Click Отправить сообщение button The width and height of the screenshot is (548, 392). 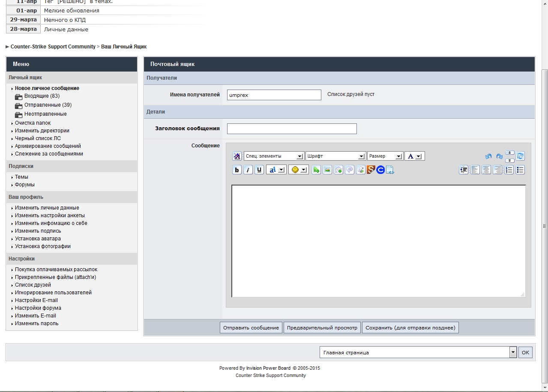[x=251, y=328]
